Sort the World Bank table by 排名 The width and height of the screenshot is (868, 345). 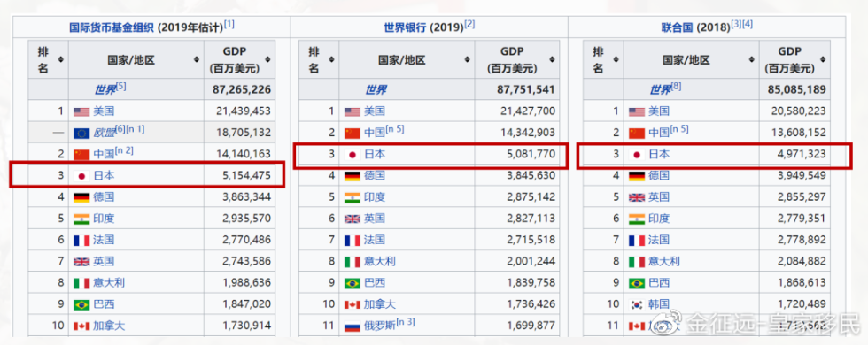tap(331, 59)
